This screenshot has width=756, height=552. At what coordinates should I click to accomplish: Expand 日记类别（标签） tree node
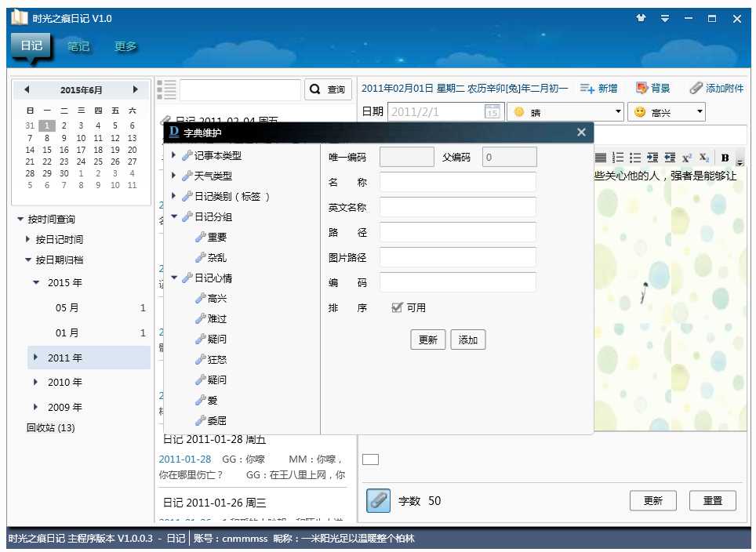173,196
